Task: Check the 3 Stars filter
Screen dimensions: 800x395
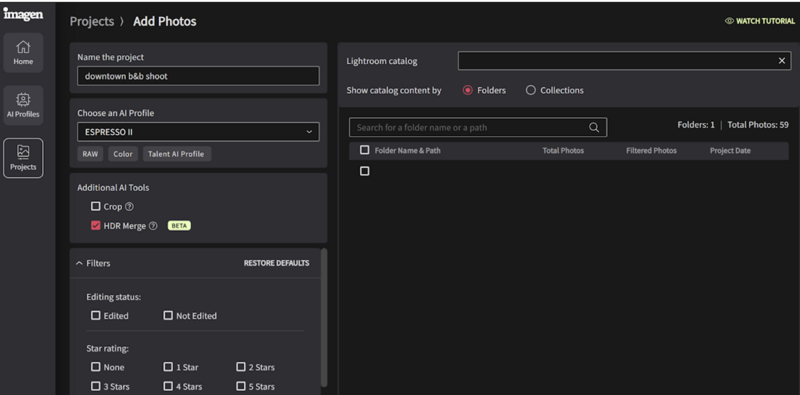Action: (95, 386)
